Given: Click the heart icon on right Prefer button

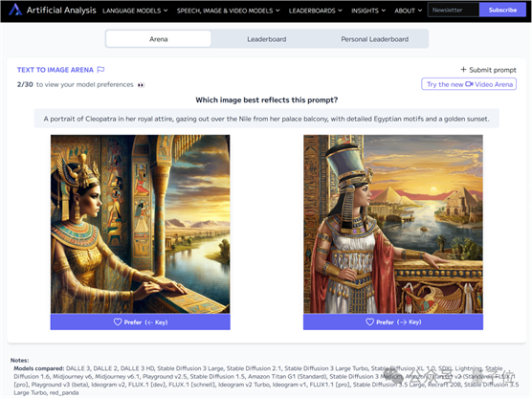Looking at the screenshot, I should 370,321.
